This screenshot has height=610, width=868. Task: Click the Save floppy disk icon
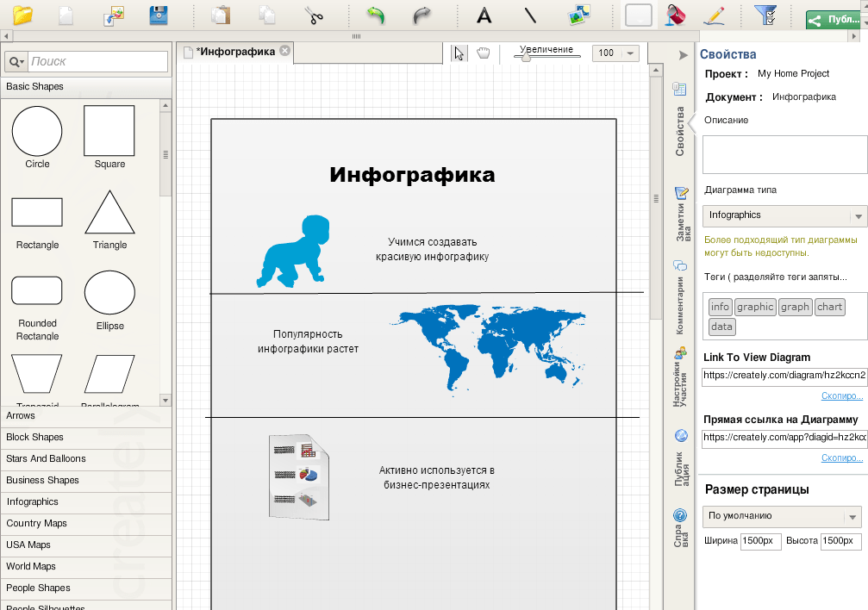coord(159,15)
